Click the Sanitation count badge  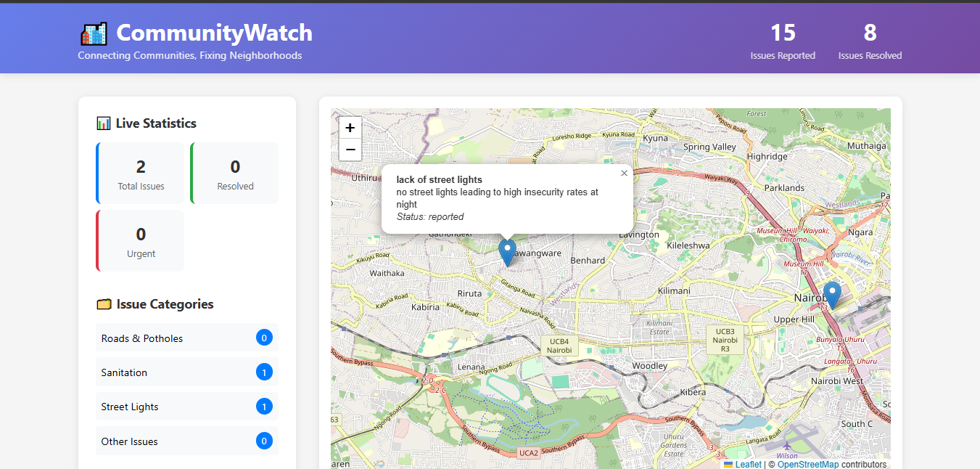pos(264,372)
